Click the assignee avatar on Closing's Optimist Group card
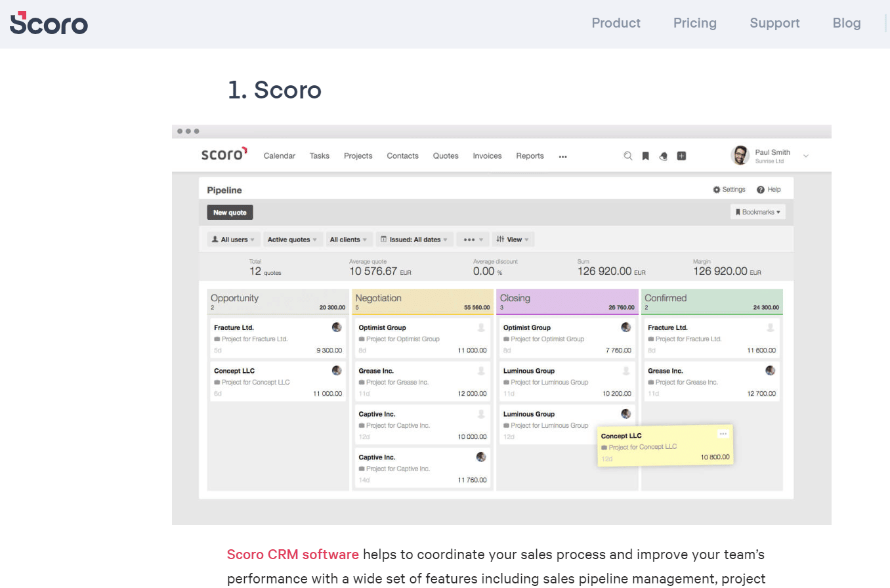Image resolution: width=890 pixels, height=588 pixels. coord(626,327)
